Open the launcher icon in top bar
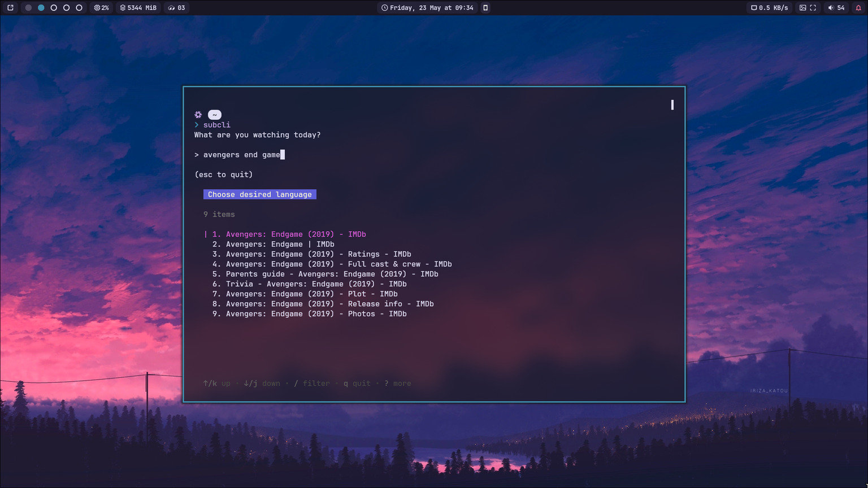 click(10, 8)
